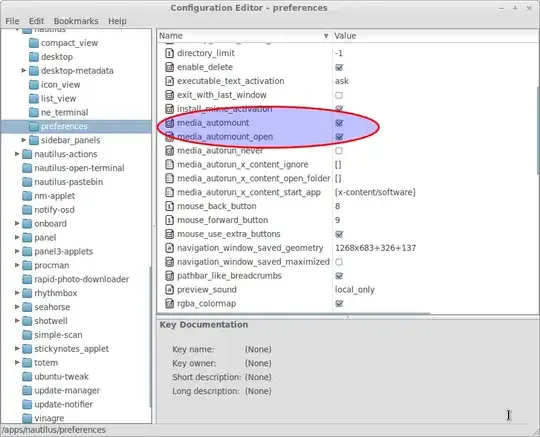
Task: Click the integer icon beside directory_limit
Action: [x=169, y=53]
